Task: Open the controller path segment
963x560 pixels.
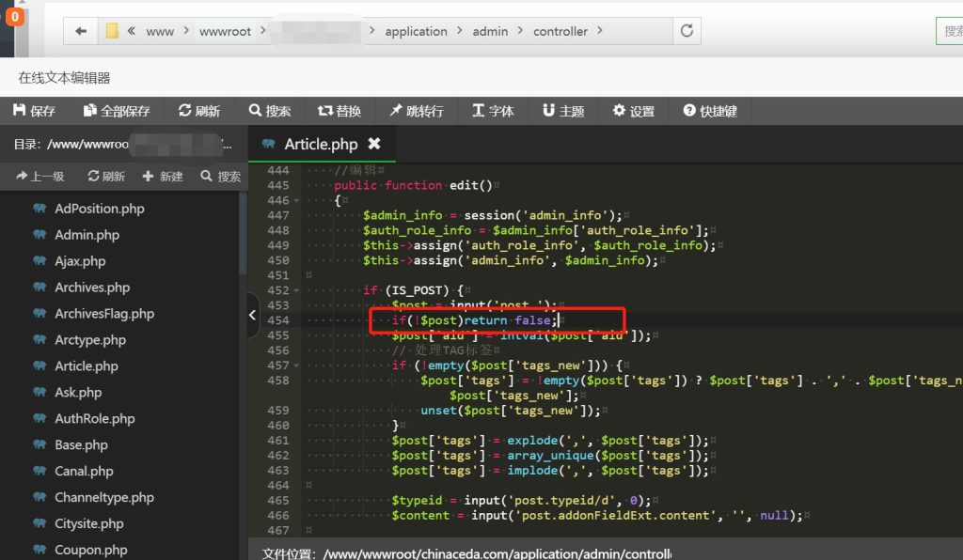Action: point(560,31)
